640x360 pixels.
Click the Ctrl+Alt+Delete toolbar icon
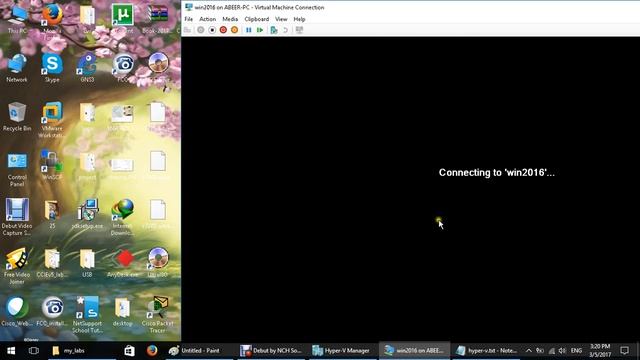pyautogui.click(x=188, y=30)
